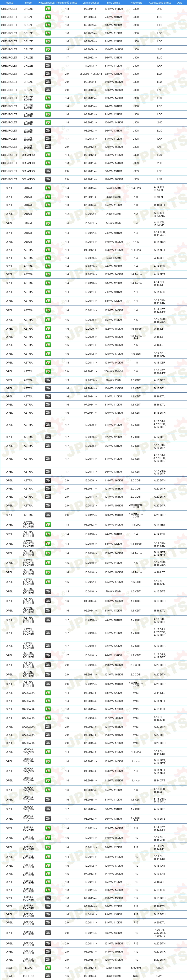The height and width of the screenshot is (980, 187).
Task: Click the PB fuel icon in the Seat Ibiza row
Action: 48,968
